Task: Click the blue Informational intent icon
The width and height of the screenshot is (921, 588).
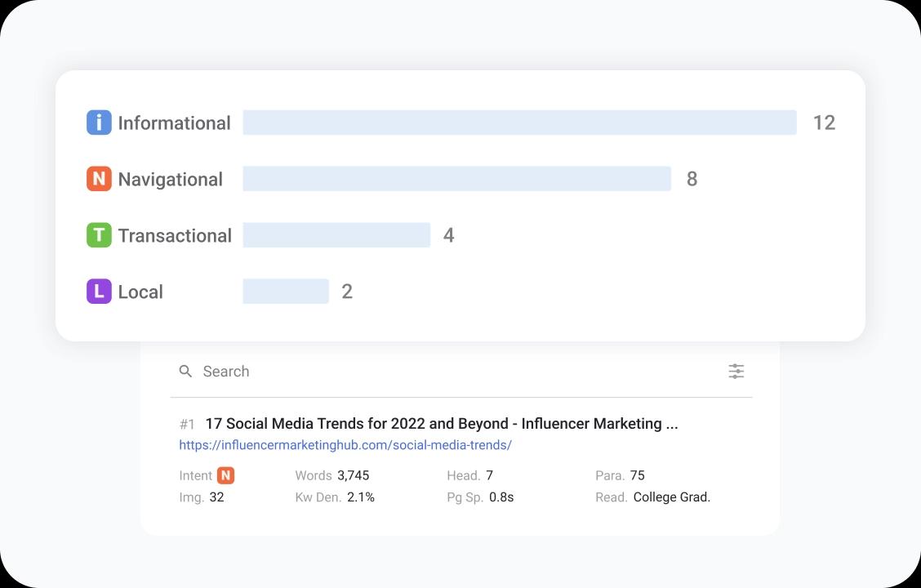Action: coord(99,122)
